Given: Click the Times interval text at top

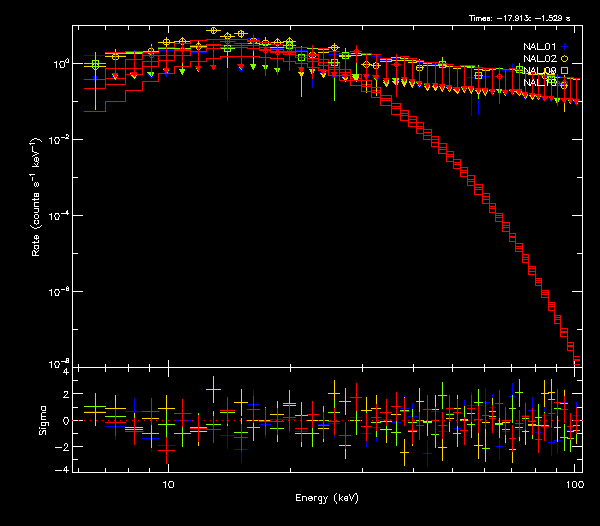Looking at the screenshot, I should [x=525, y=18].
